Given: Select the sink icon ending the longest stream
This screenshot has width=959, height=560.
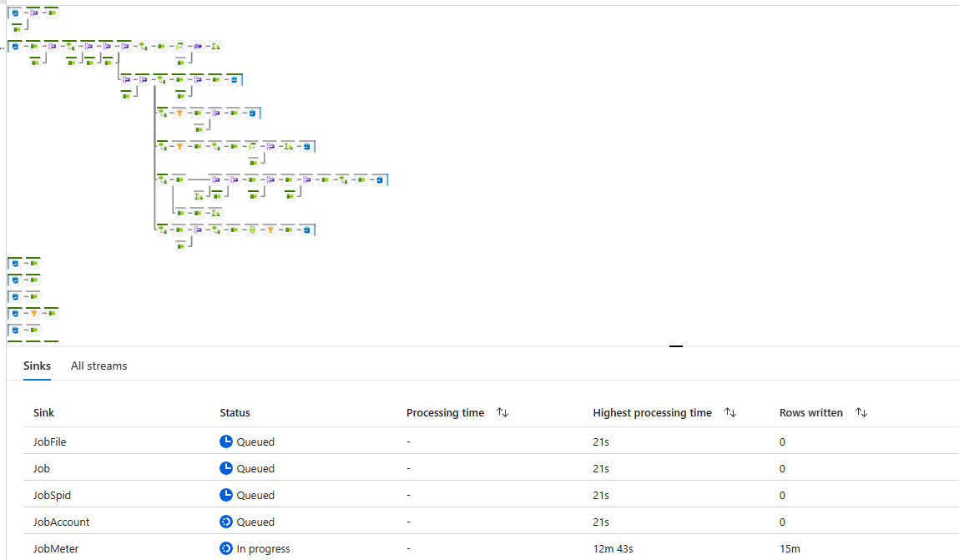Looking at the screenshot, I should click(x=380, y=180).
